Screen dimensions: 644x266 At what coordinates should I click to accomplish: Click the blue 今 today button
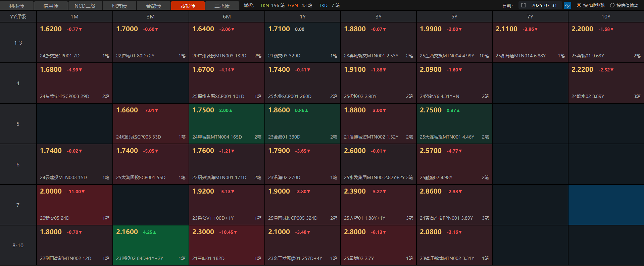(567, 5)
